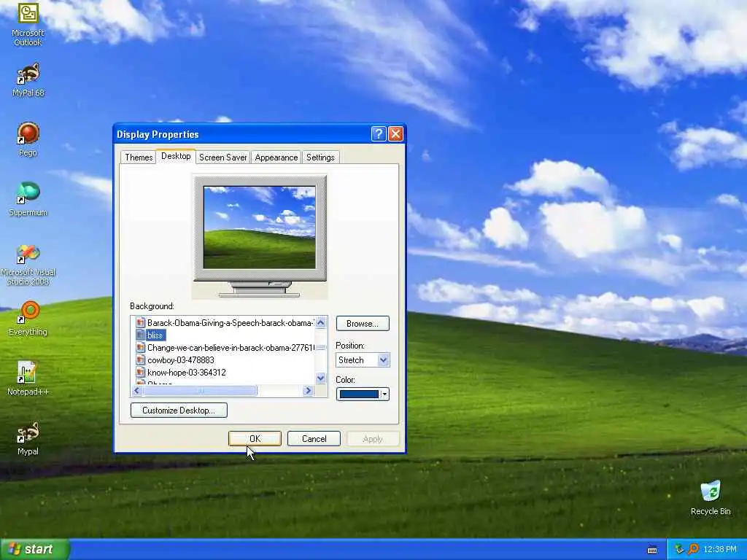
Task: Switch to the Screen Saver tab
Action: [223, 157]
